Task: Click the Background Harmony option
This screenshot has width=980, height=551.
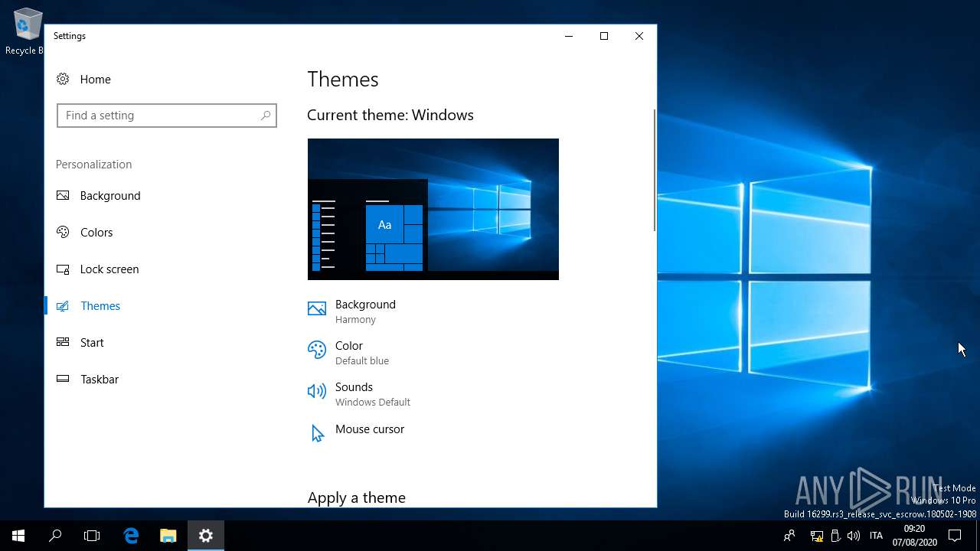Action: click(365, 311)
